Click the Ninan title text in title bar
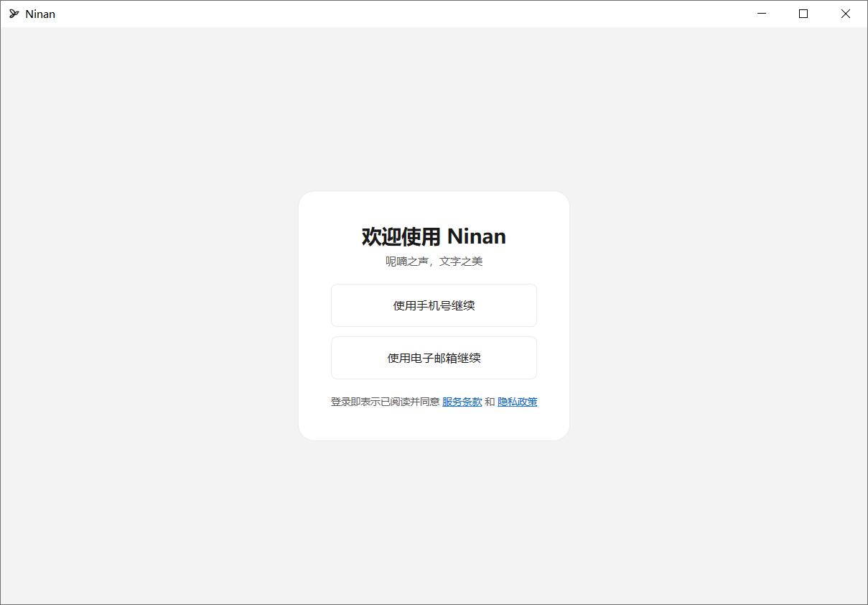Image resolution: width=868 pixels, height=605 pixels. (x=40, y=14)
